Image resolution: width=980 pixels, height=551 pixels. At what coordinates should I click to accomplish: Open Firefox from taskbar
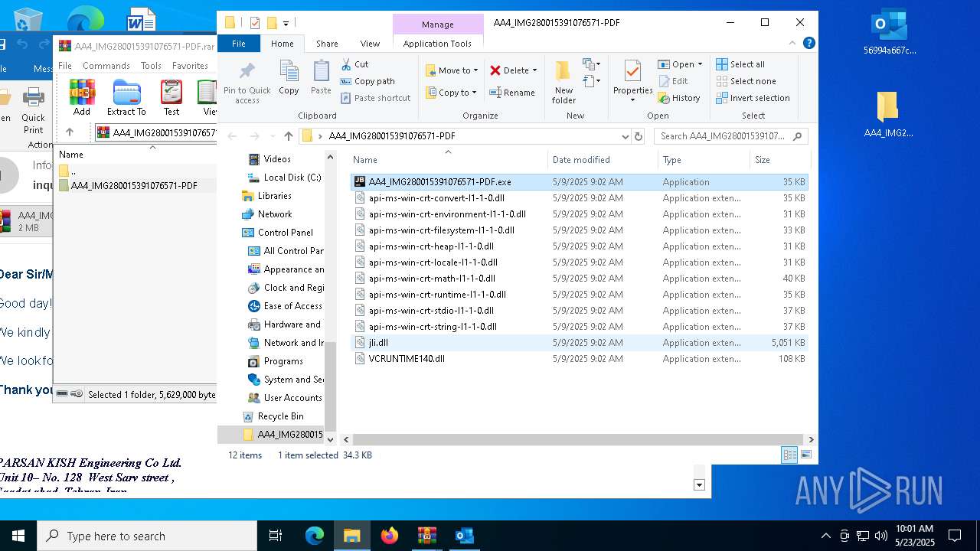(x=390, y=536)
